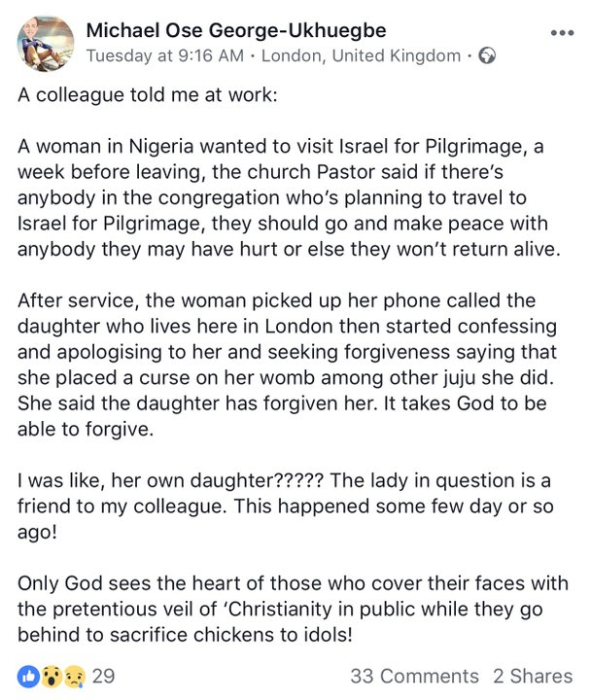The width and height of the screenshot is (591, 700).
Task: Open the London, United Kingdom location link
Action: (361, 55)
